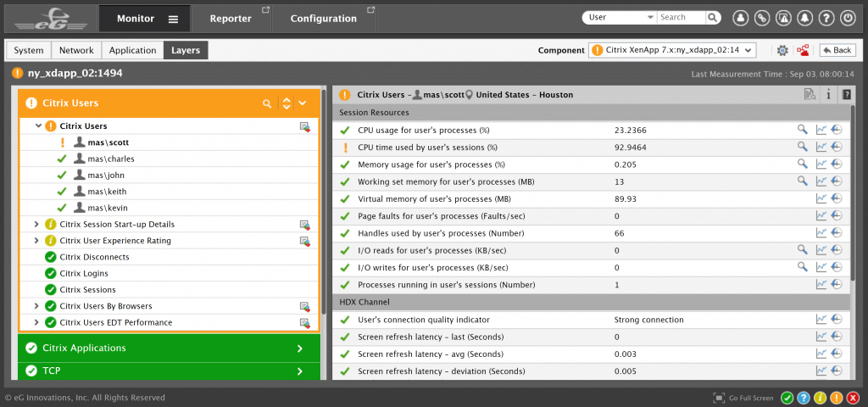Open diagnosis magnifier for CPU usage row
Viewport: 868px width, 407px height.
click(x=802, y=130)
